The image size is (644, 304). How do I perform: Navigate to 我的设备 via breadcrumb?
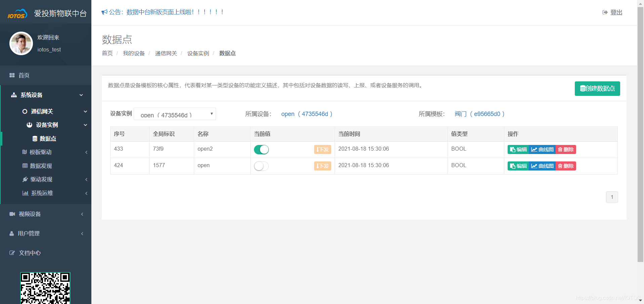click(134, 53)
